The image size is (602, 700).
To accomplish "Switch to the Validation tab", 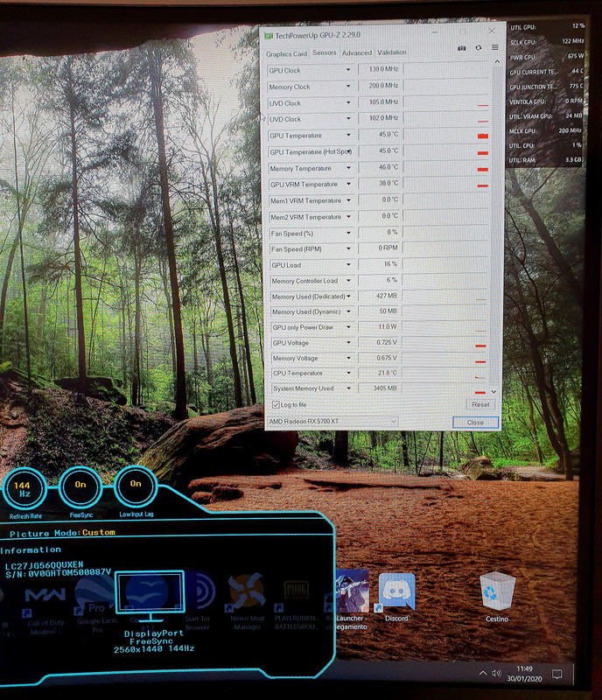I will (392, 52).
